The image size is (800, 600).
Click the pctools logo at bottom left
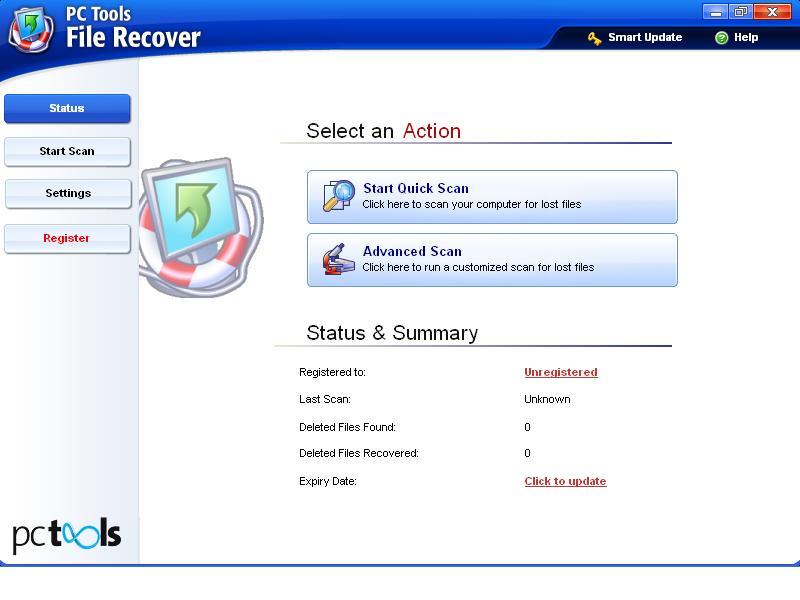[67, 535]
